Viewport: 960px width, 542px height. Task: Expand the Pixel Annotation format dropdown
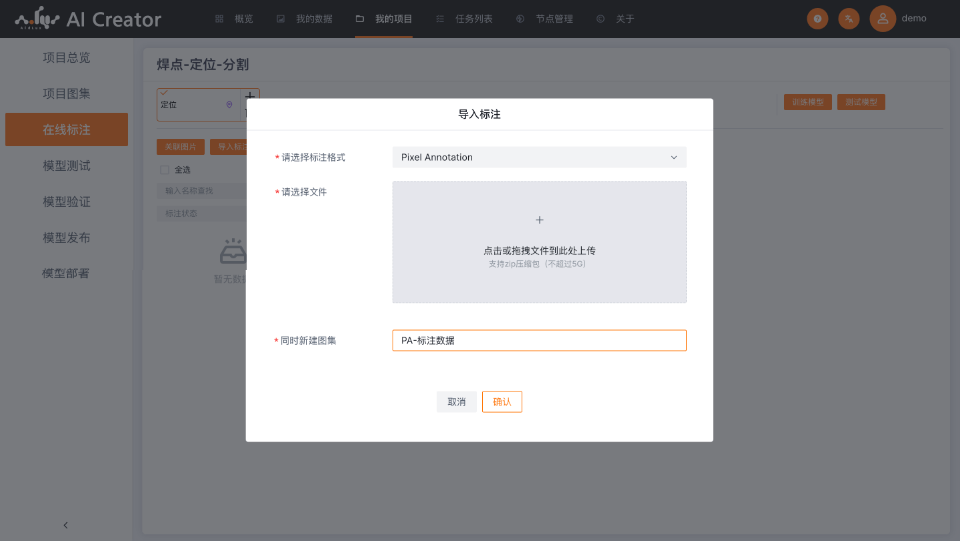539,157
